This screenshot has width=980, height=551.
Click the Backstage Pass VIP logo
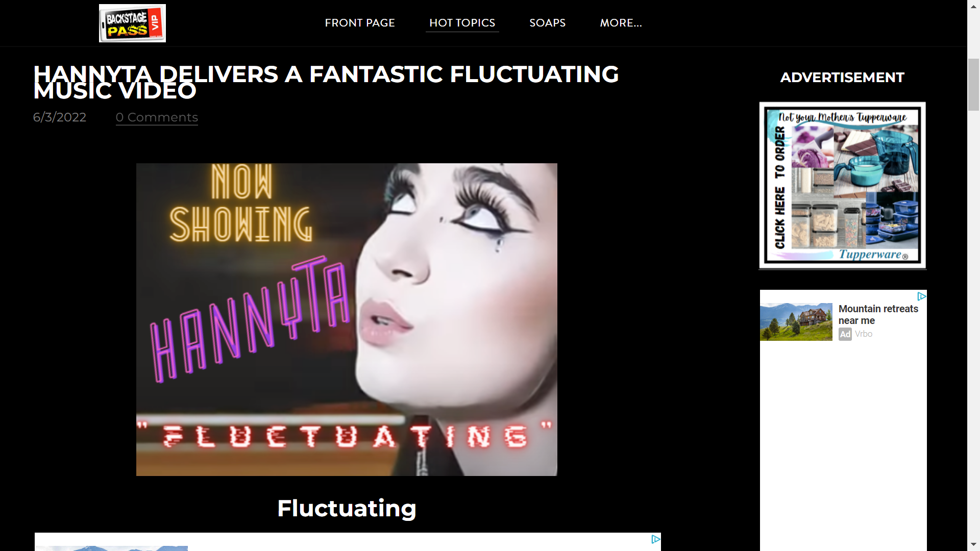click(132, 23)
